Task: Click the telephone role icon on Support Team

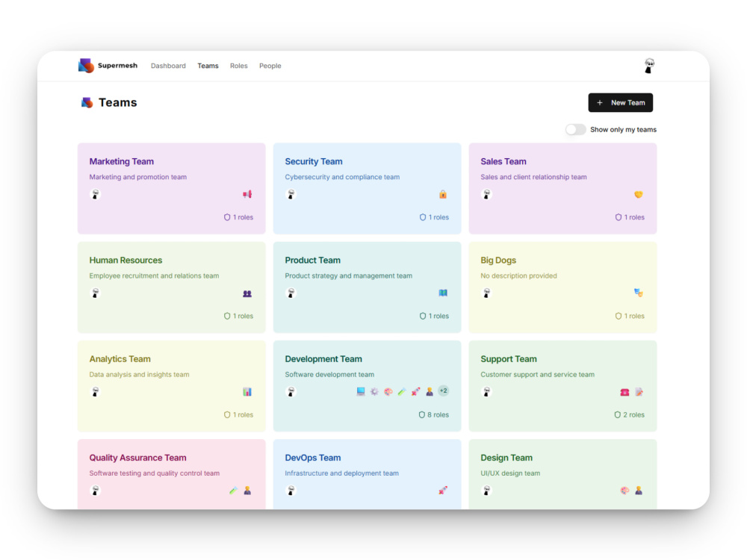Action: tap(624, 392)
